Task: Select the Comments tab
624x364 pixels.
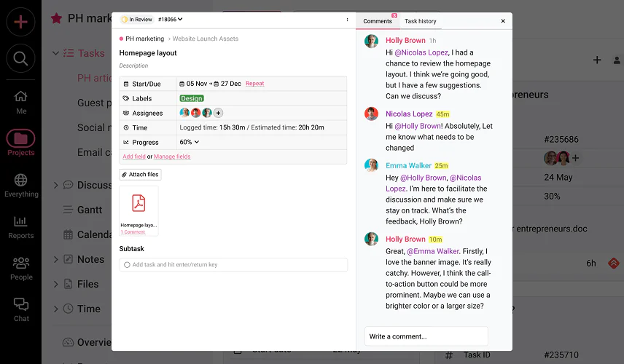Action: click(378, 21)
